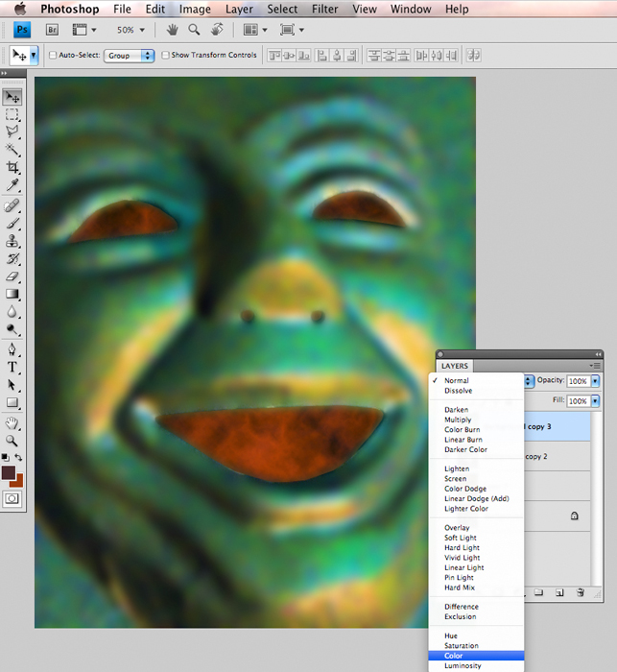Choose Difference blend mode
617x672 pixels.
476,607
